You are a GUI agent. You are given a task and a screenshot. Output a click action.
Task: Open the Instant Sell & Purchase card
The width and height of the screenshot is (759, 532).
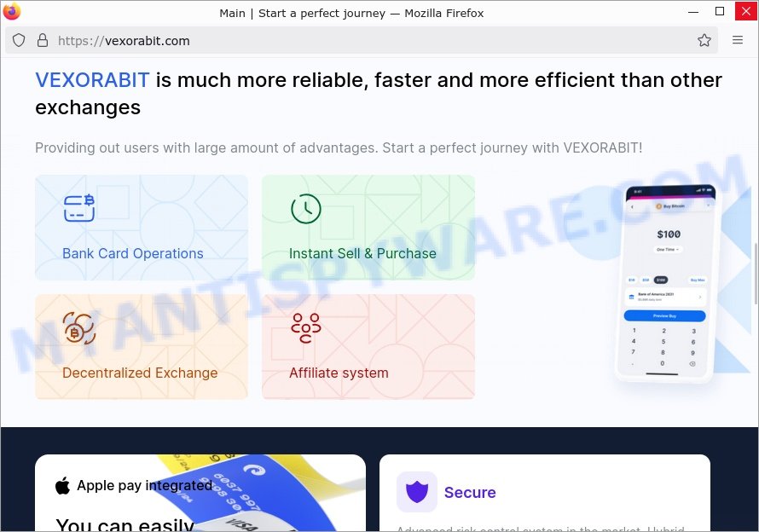368,228
